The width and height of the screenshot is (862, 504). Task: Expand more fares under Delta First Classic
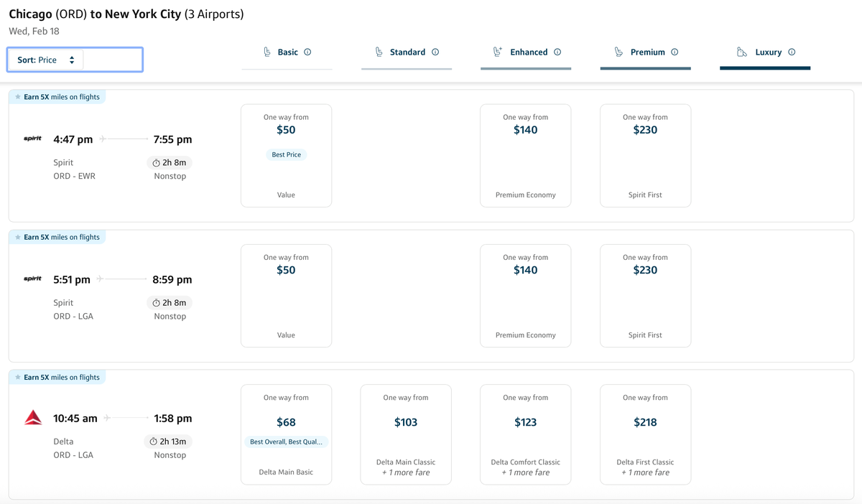(645, 472)
